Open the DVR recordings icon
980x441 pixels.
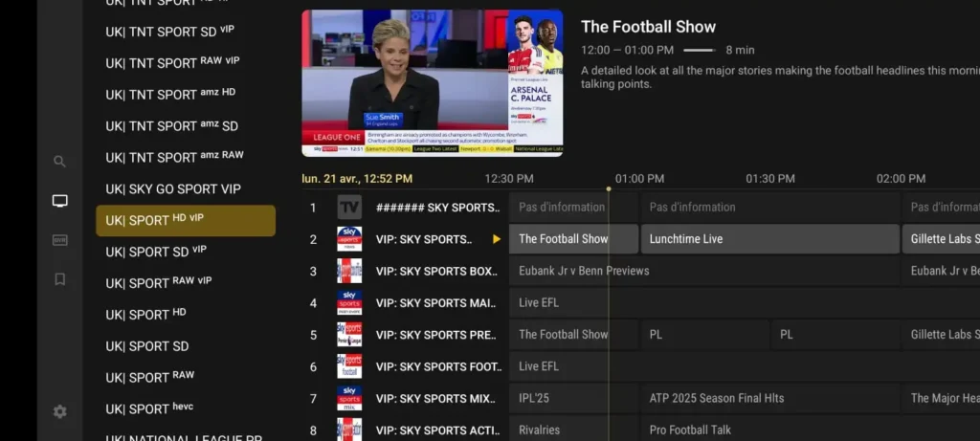(x=60, y=240)
